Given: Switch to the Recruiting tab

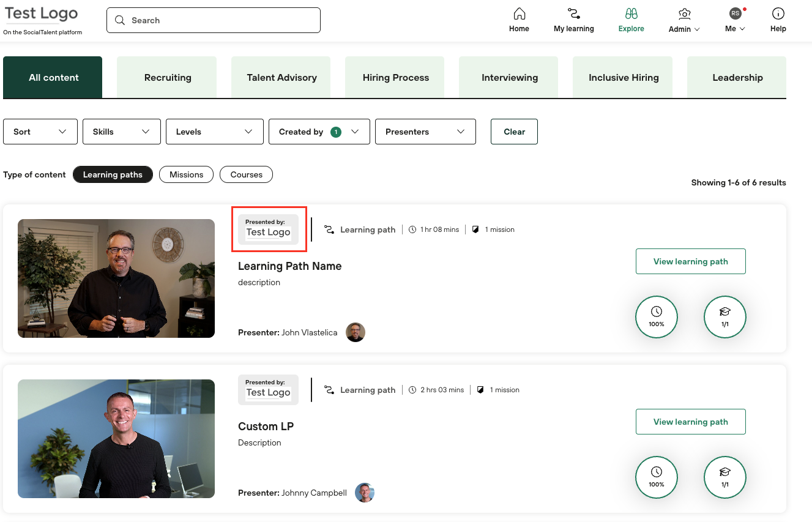Looking at the screenshot, I should tap(168, 78).
